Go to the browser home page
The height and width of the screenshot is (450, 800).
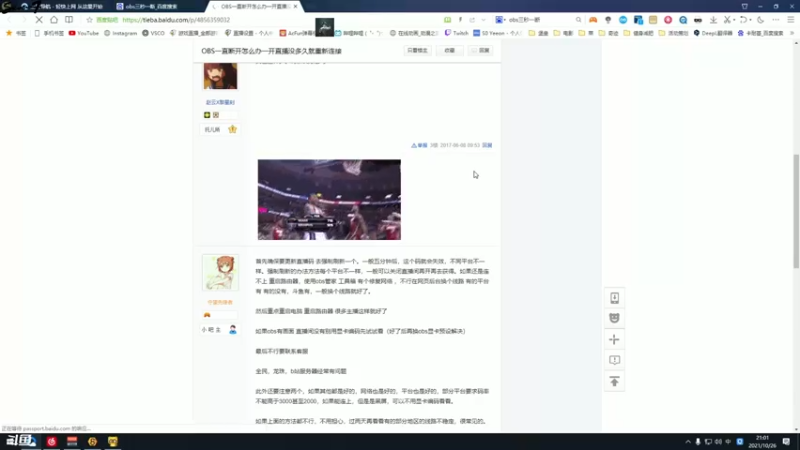pyautogui.click(x=54, y=20)
